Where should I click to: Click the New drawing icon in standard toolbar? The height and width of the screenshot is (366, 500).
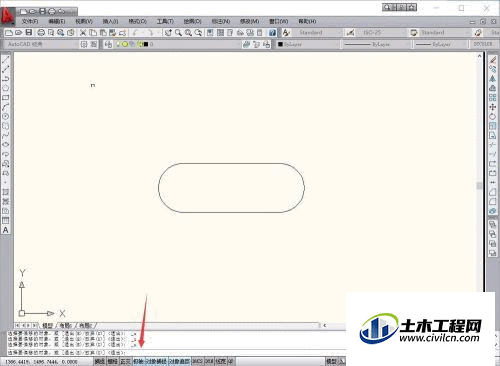coord(9,32)
